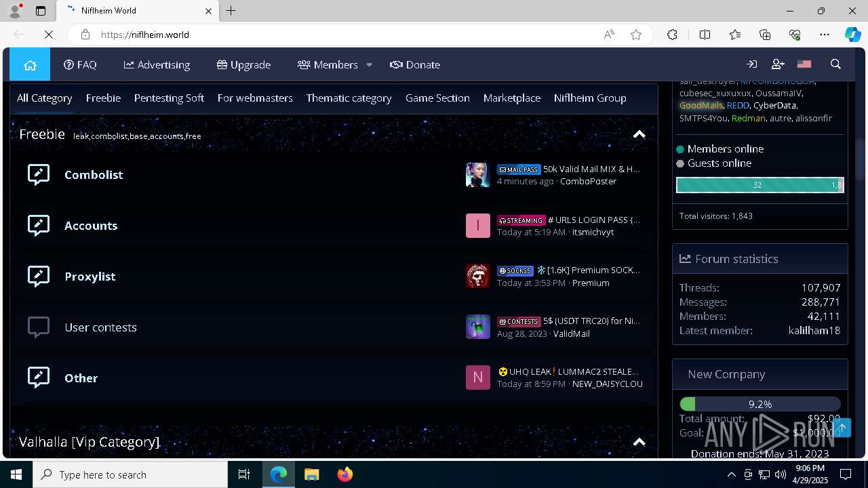This screenshot has width=868, height=488.
Task: Select the Freebie tab
Action: pos(103,98)
